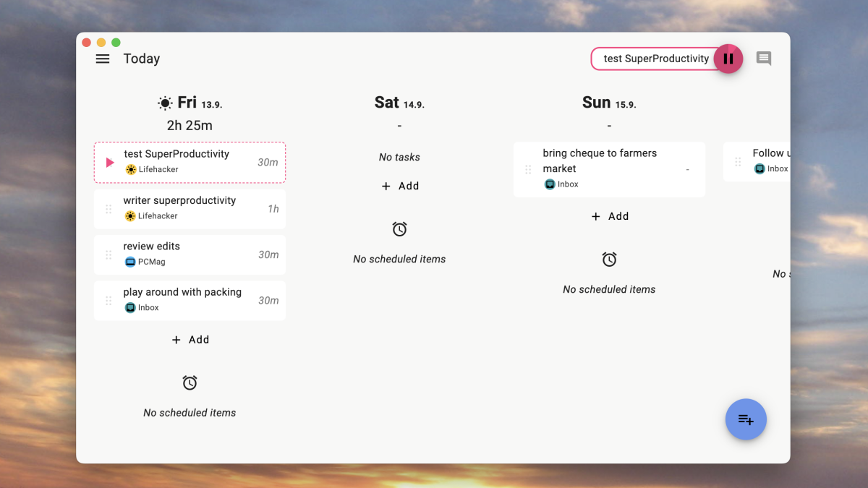Click the Friday alarm clock scheduled icon

pos(190,383)
